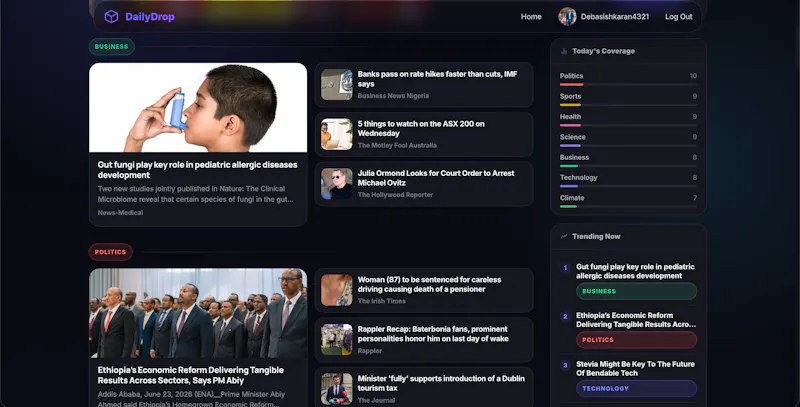Click the DailyDrop cube logo icon
This screenshot has width=800, height=407.
click(x=111, y=17)
